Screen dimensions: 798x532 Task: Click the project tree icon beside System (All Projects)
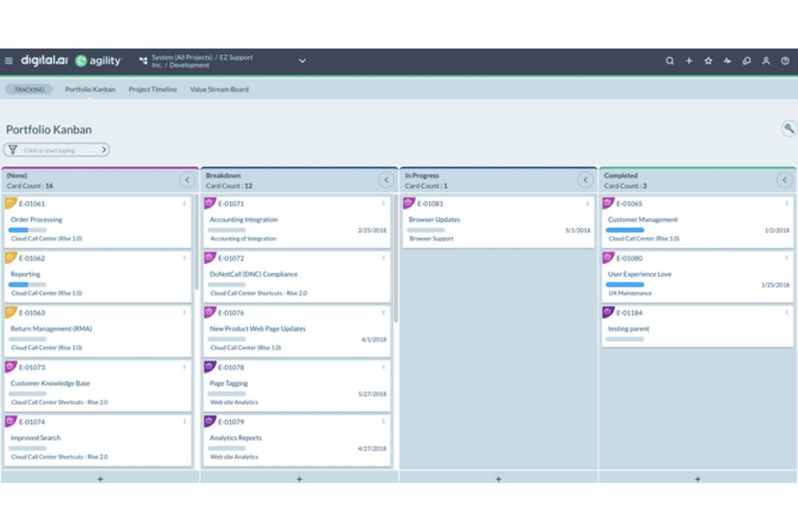tap(143, 61)
